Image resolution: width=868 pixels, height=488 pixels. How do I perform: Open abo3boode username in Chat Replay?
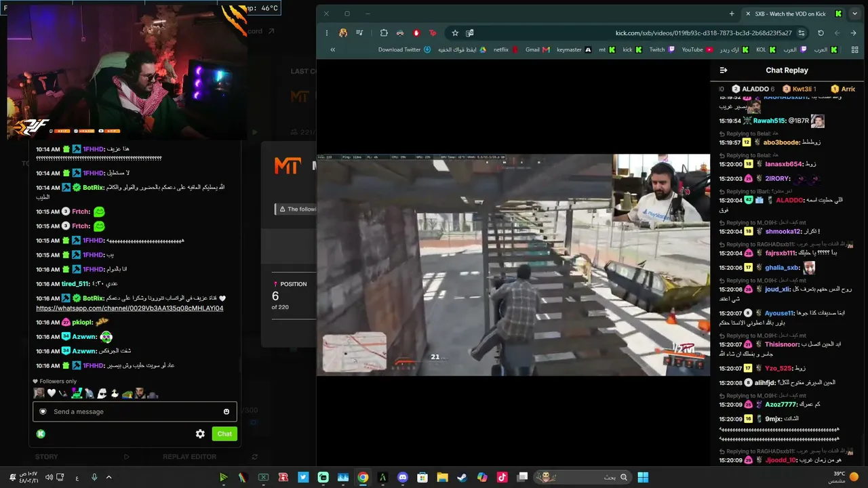782,142
